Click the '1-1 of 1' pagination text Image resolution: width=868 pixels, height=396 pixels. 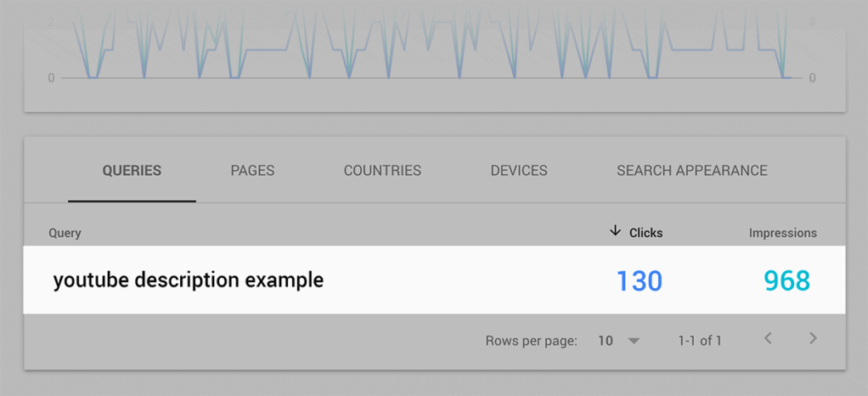click(x=700, y=341)
